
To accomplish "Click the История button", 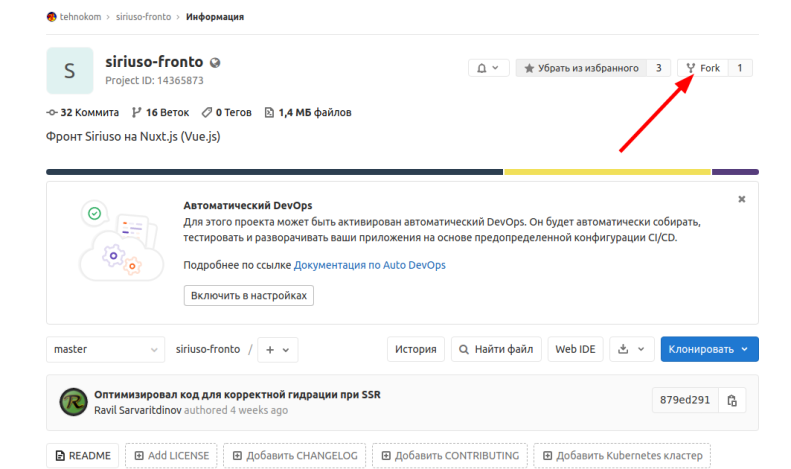I will (x=416, y=349).
